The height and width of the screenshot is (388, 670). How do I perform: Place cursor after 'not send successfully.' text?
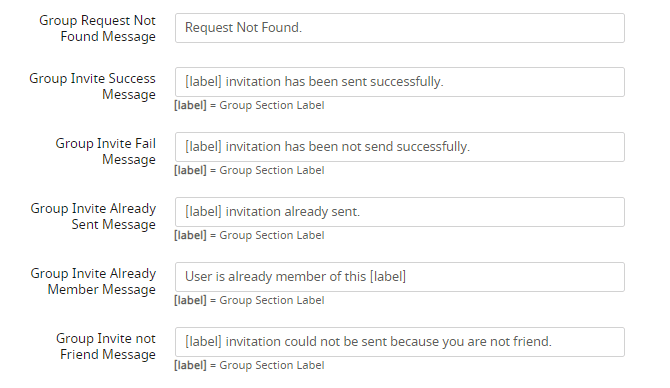point(471,147)
